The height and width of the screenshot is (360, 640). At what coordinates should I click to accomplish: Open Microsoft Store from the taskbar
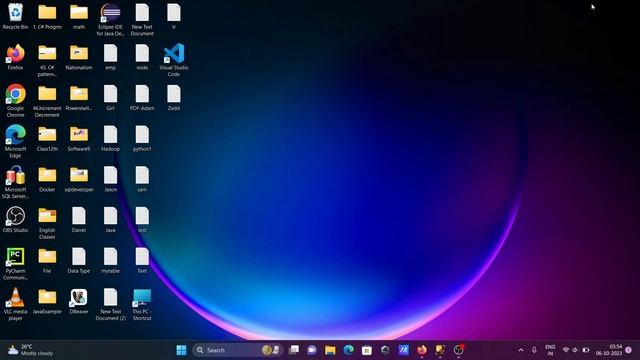click(367, 350)
